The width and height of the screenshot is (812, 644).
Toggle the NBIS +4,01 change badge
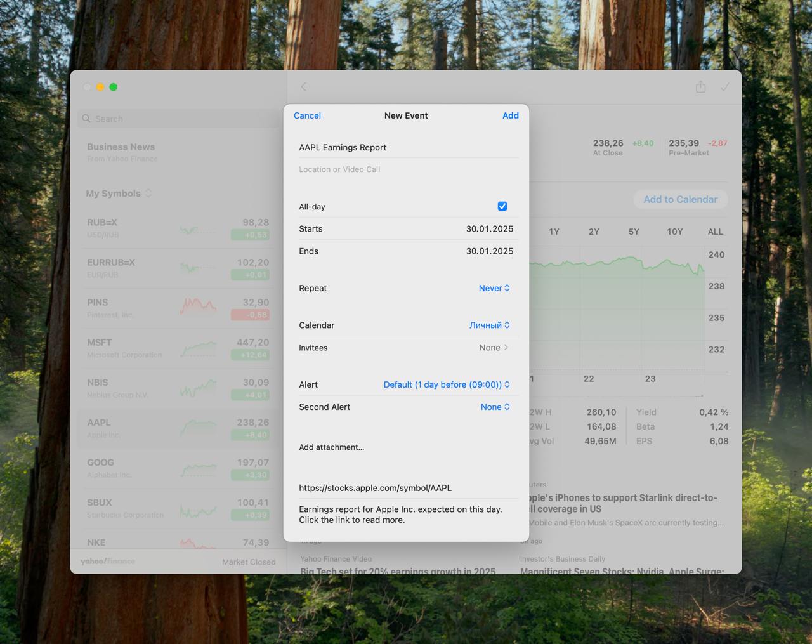tap(250, 395)
